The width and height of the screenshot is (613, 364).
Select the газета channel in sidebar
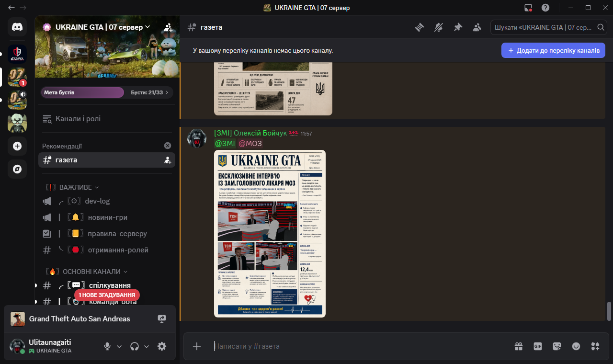tap(107, 160)
